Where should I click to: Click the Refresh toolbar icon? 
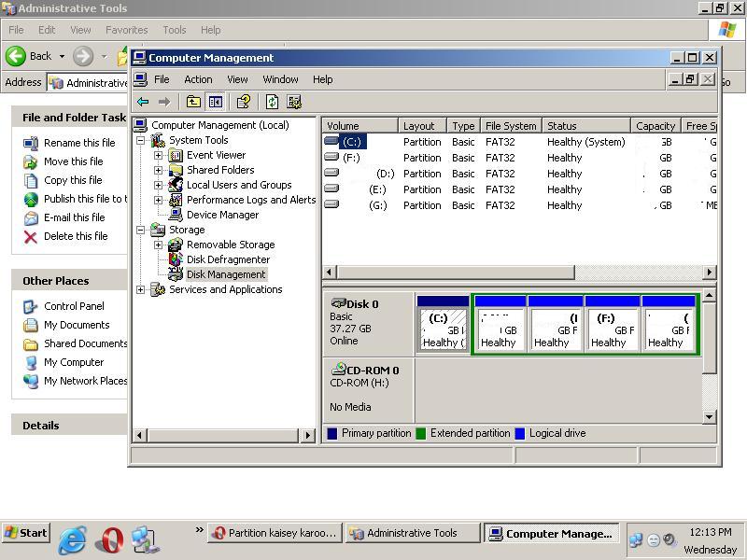tap(272, 102)
